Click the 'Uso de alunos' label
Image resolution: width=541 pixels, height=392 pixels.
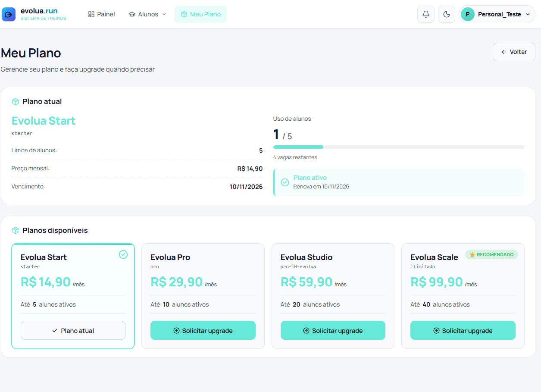[x=292, y=119]
